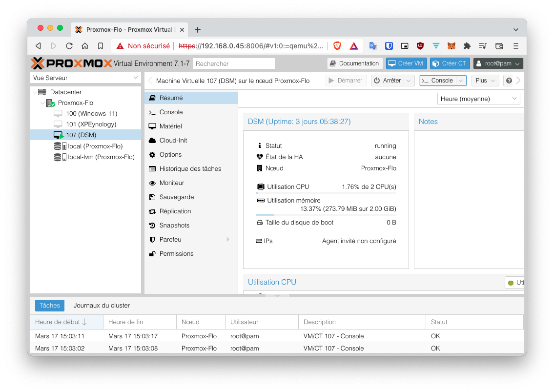Open the Permissions section

click(x=191, y=253)
